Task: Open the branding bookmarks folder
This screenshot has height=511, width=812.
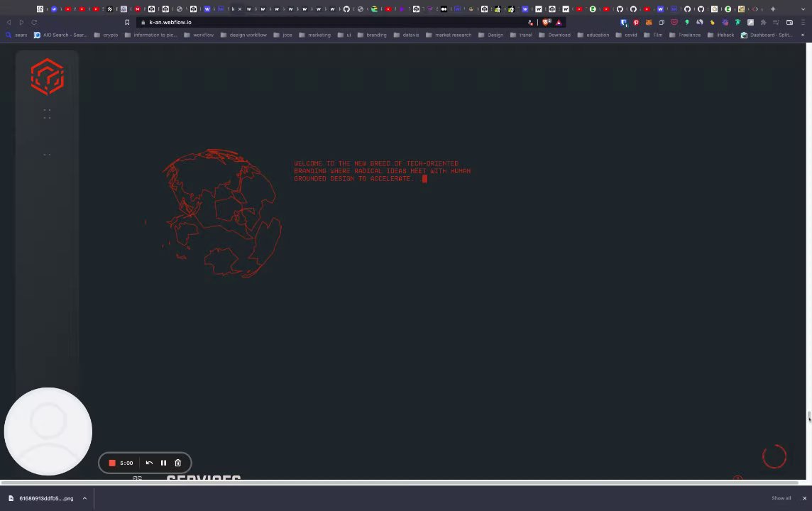Action: point(372,35)
